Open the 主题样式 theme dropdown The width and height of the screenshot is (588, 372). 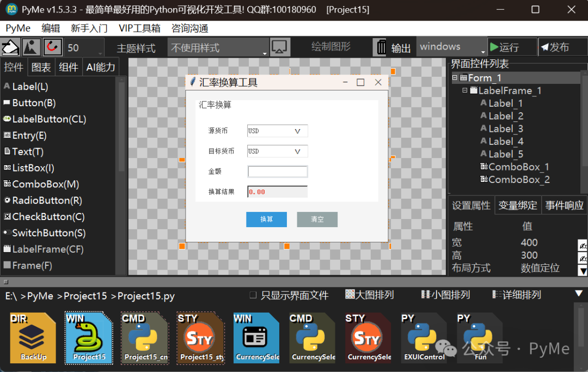218,48
